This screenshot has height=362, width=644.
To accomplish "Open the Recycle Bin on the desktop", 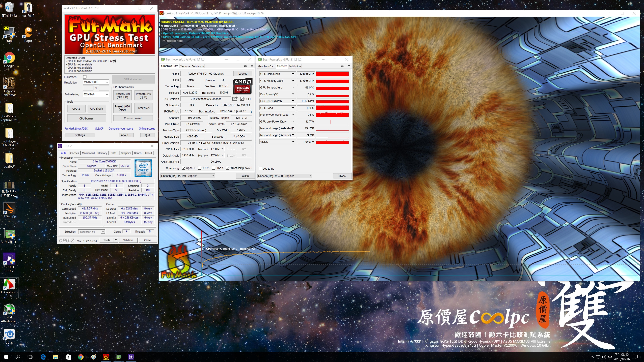I will (x=9, y=10).
